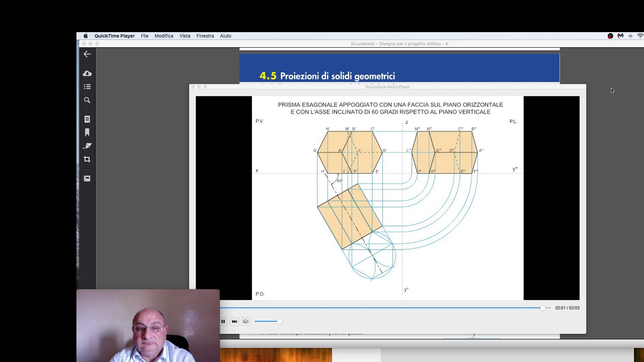Click the red-black recorder menu bar icon
This screenshot has width=644, height=362.
click(x=610, y=36)
